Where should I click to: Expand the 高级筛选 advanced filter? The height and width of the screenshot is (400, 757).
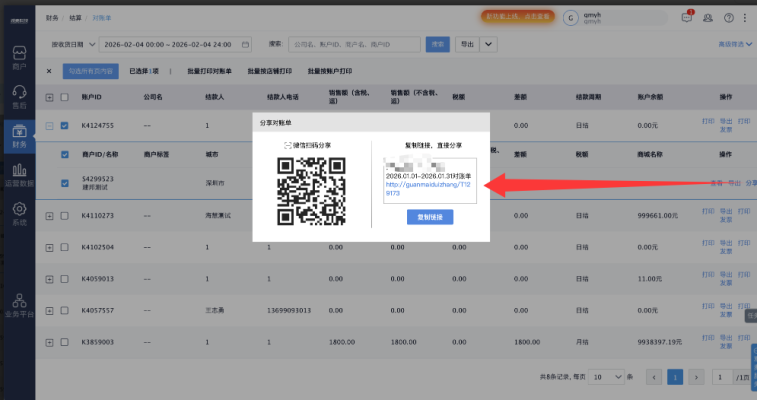[x=735, y=44]
